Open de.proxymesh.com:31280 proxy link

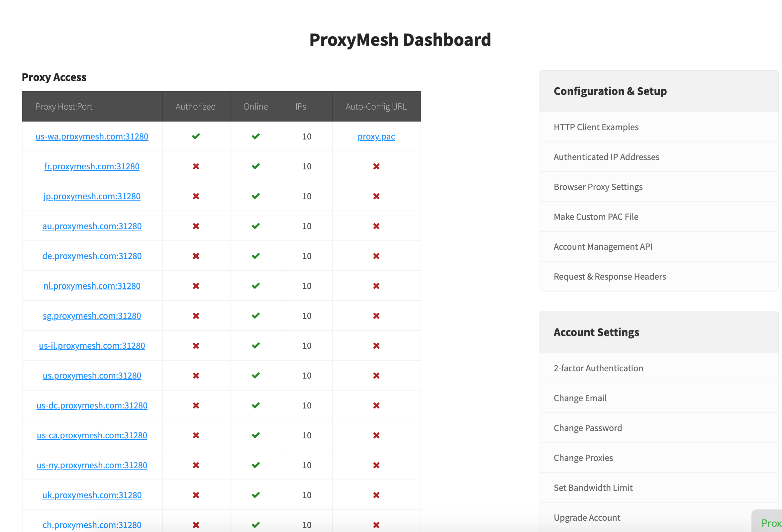point(92,256)
